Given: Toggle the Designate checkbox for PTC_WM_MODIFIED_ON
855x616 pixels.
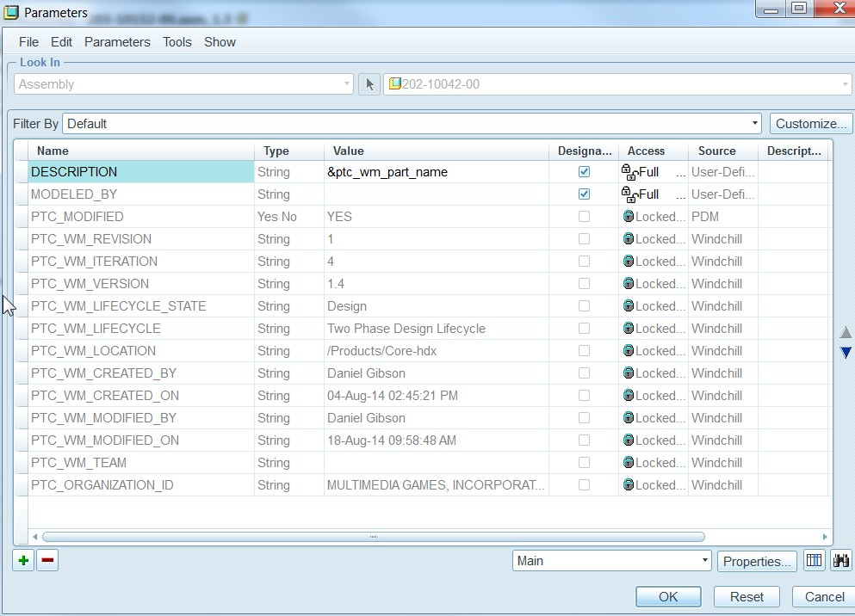Looking at the screenshot, I should coord(584,440).
